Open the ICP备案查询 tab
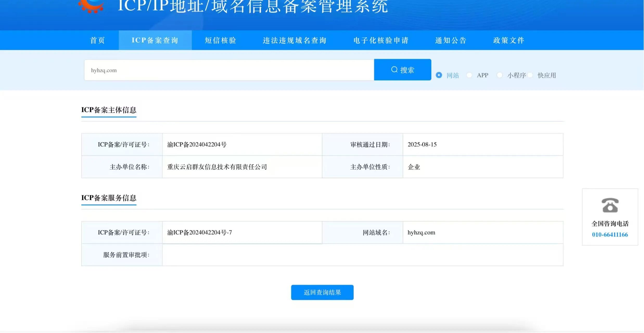 click(155, 40)
